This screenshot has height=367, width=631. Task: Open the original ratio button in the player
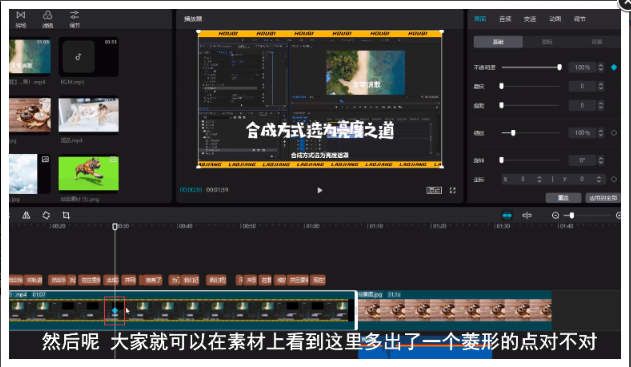click(x=434, y=190)
